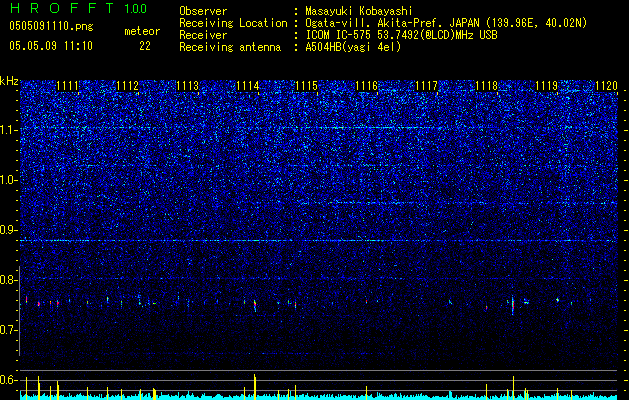629x400 pixels.
Task: Select the filename 0505091110.png
Action: (x=51, y=26)
